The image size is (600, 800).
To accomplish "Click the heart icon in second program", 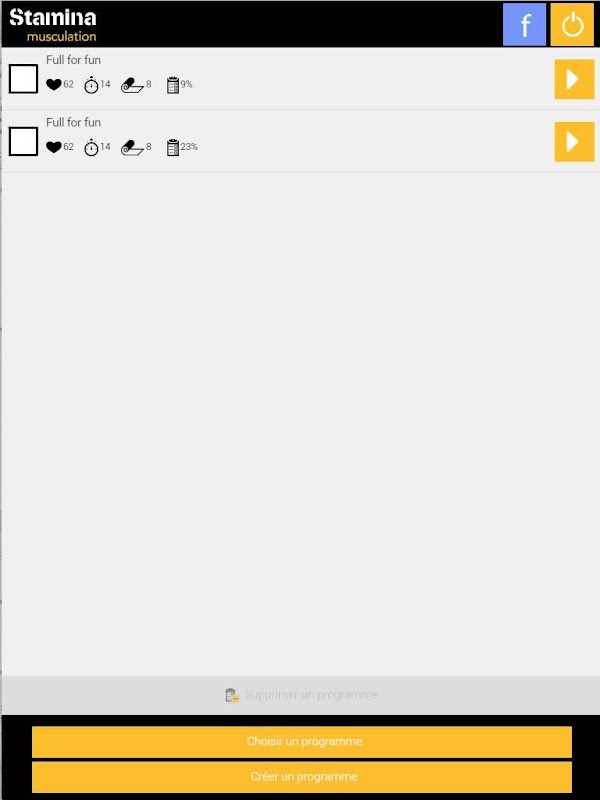I will click(54, 147).
